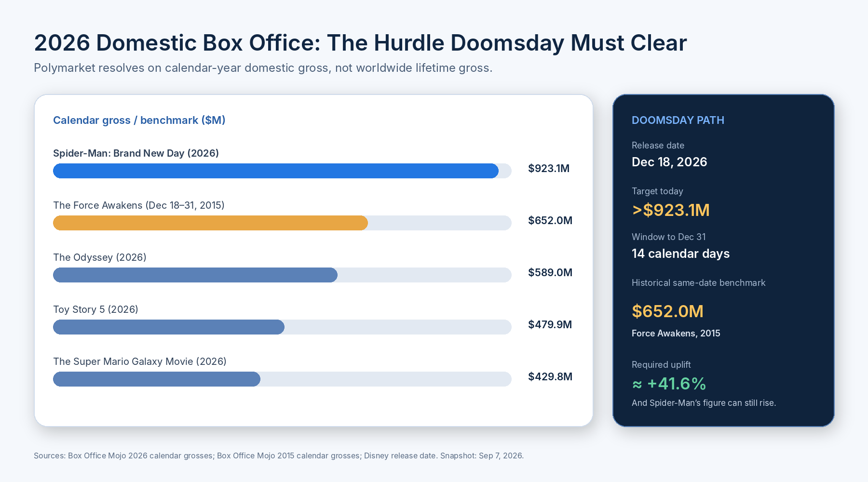Image resolution: width=868 pixels, height=482 pixels.
Task: Select the '>$923.1M' target figure
Action: tap(671, 210)
